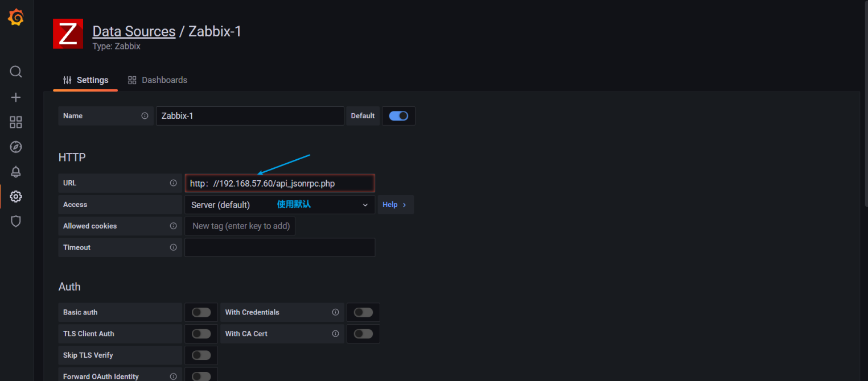This screenshot has height=381, width=868.
Task: Click the TLS Client Auth label
Action: [89, 334]
